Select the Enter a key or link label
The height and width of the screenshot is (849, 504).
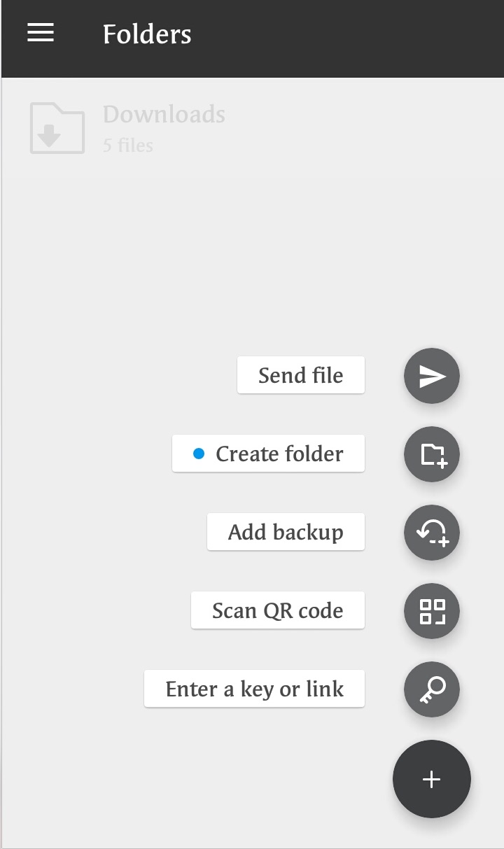(254, 689)
